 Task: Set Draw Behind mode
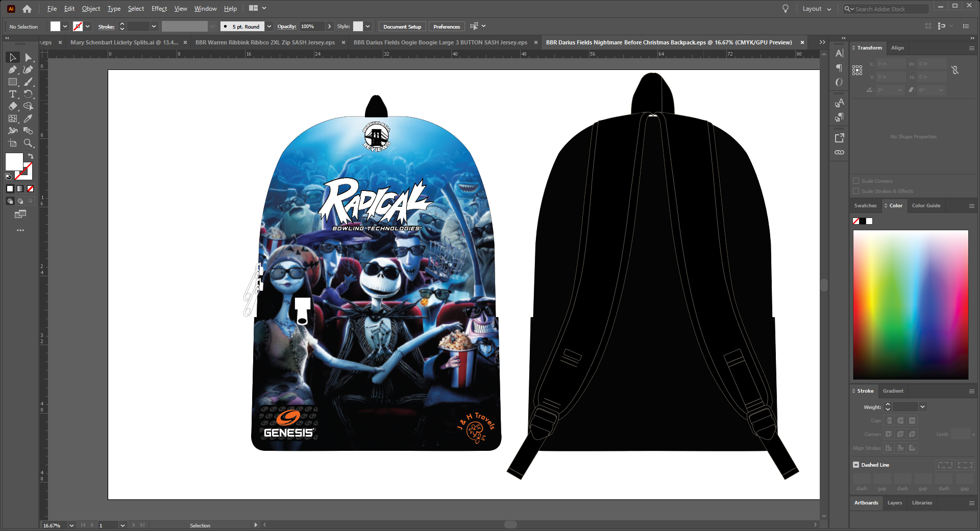pyautogui.click(x=20, y=201)
